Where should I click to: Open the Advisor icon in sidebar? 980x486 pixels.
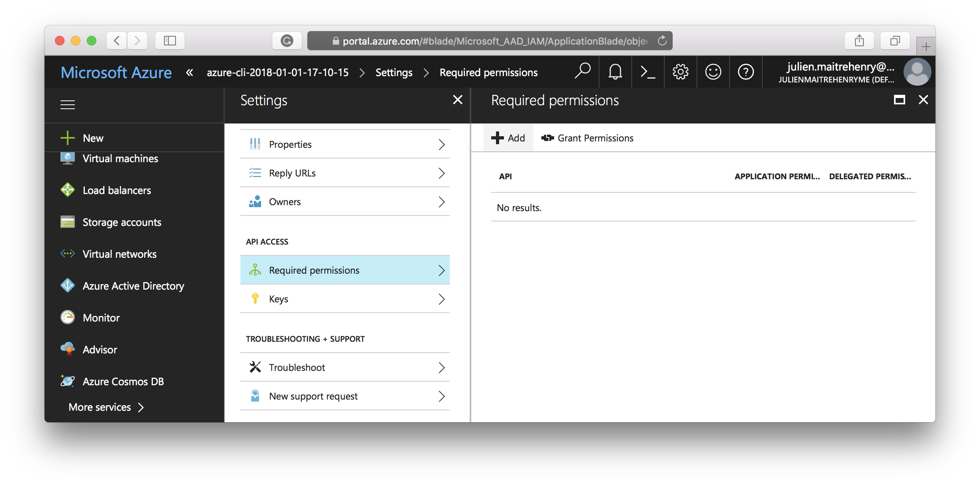[x=67, y=349]
